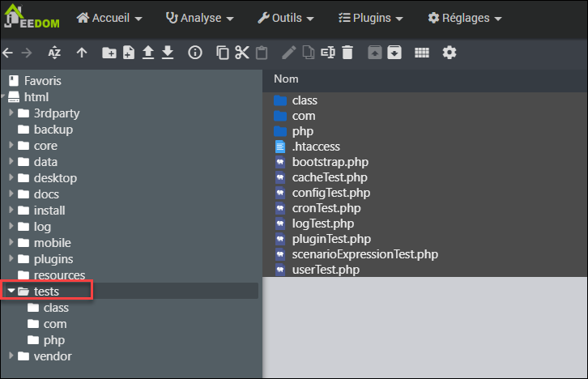
Task: Open file manager settings gear icon
Action: point(449,53)
